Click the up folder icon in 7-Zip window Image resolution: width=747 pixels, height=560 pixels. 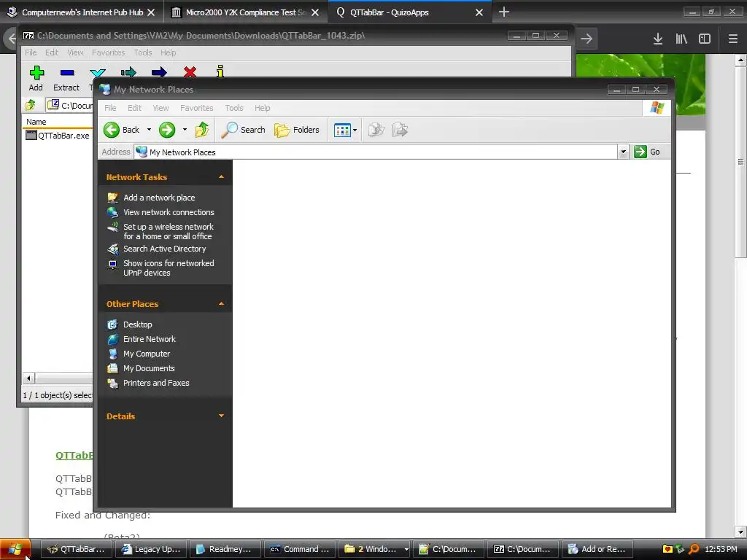31,105
